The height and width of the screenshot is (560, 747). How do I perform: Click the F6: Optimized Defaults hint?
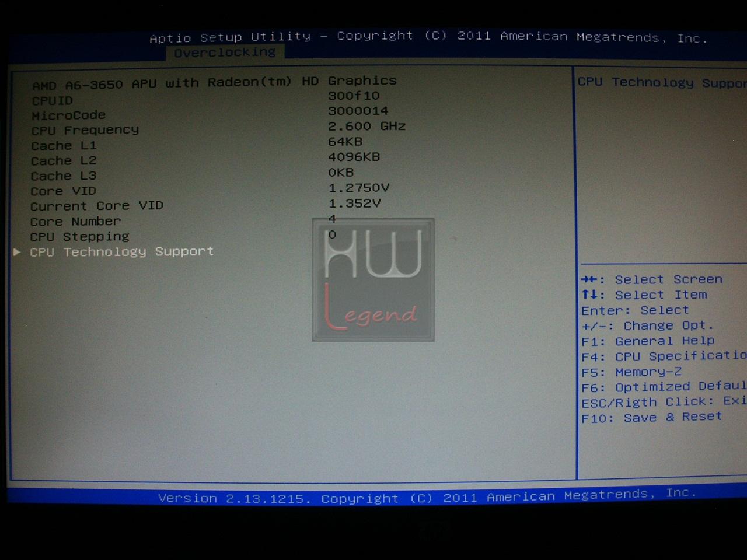(664, 387)
